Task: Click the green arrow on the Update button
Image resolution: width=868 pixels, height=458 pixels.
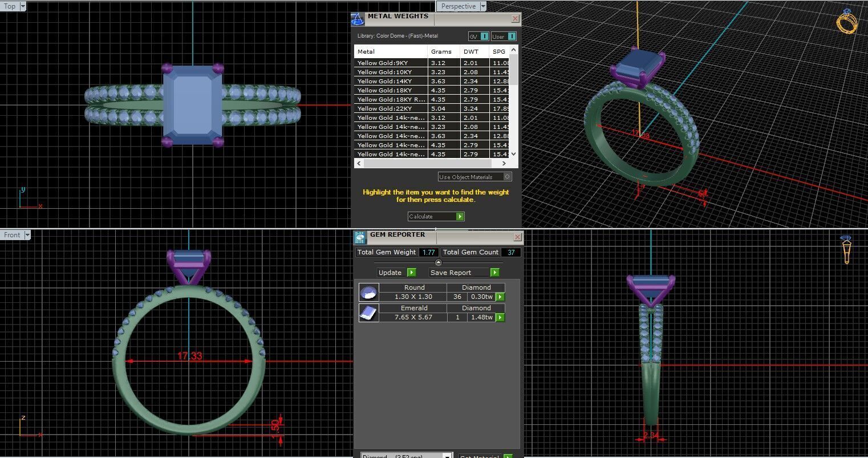Action: click(x=412, y=273)
